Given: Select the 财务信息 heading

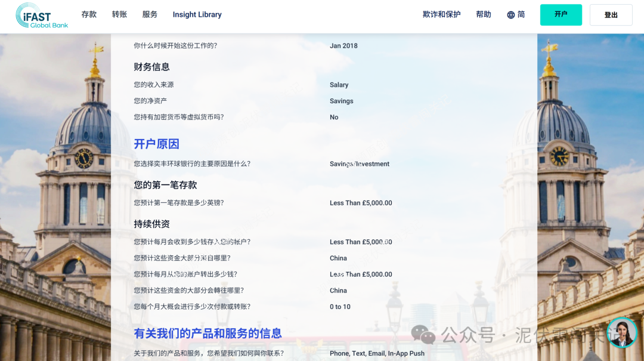Looking at the screenshot, I should click(x=151, y=67).
